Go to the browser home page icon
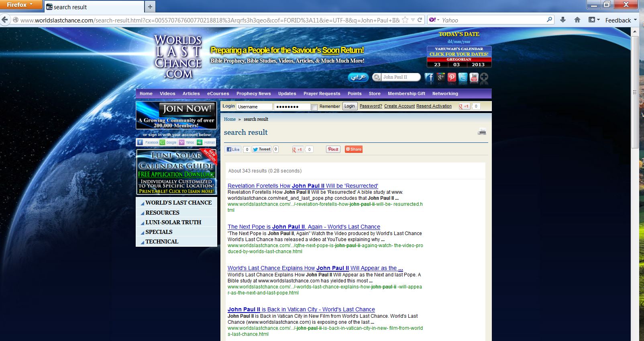The width and height of the screenshot is (644, 341). 577,20
